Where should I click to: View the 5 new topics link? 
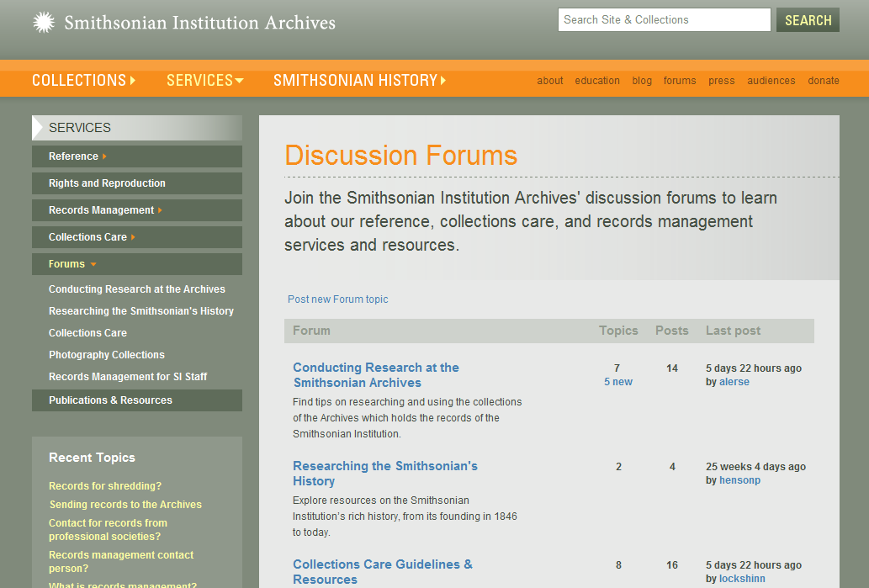coord(617,382)
